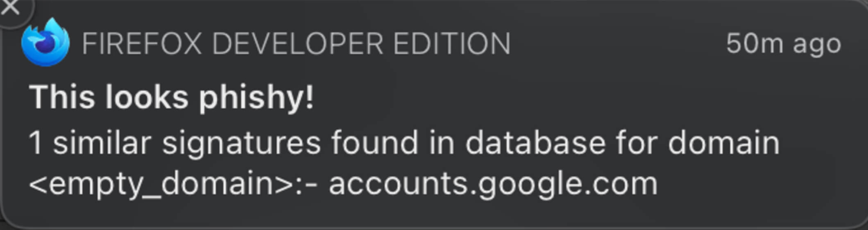Click the word "found" in the message

374,143
